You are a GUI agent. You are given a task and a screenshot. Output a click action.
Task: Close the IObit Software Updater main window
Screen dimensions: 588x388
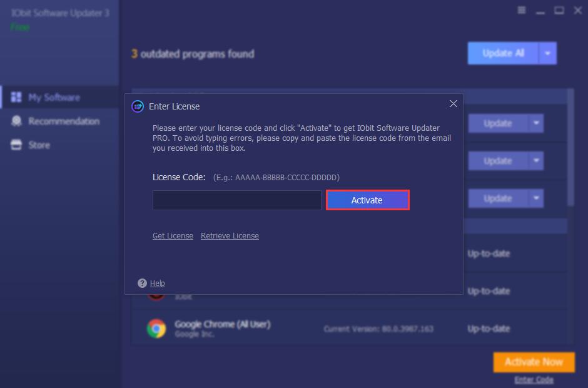click(x=578, y=11)
